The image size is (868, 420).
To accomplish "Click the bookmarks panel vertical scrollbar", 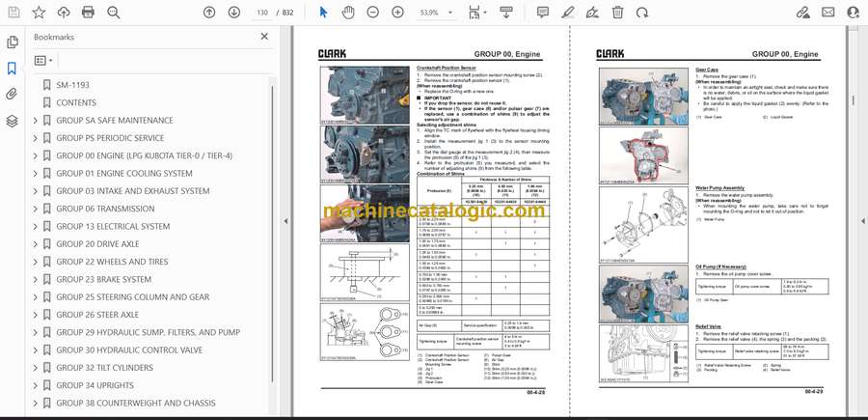I will tap(272, 233).
